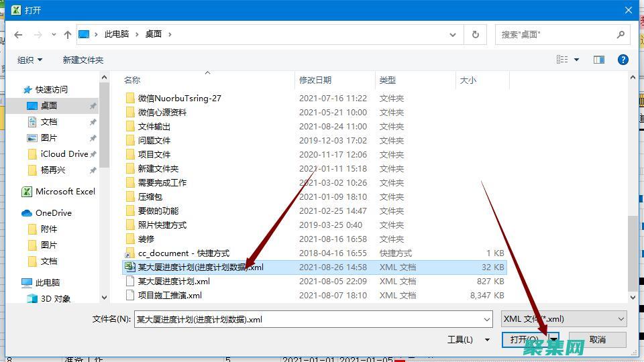Open the view options dropdown arrow

coord(577,60)
